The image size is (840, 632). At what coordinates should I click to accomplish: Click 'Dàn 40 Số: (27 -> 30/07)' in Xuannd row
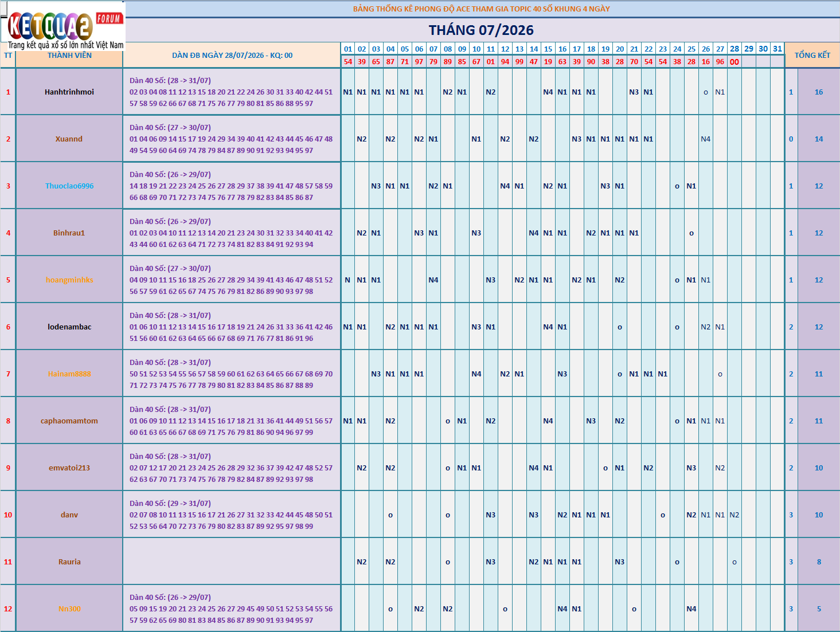pyautogui.click(x=170, y=127)
